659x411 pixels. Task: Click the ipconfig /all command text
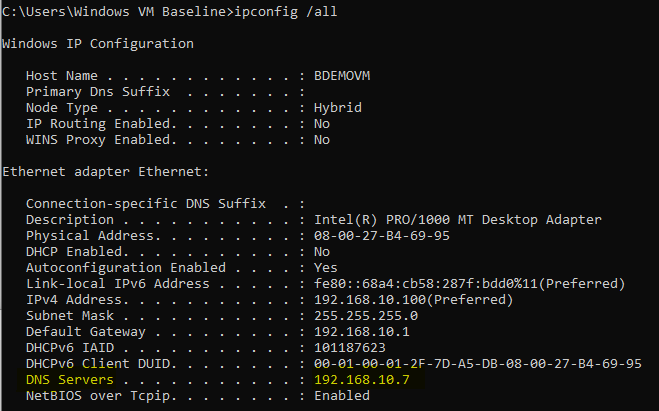coord(285,12)
